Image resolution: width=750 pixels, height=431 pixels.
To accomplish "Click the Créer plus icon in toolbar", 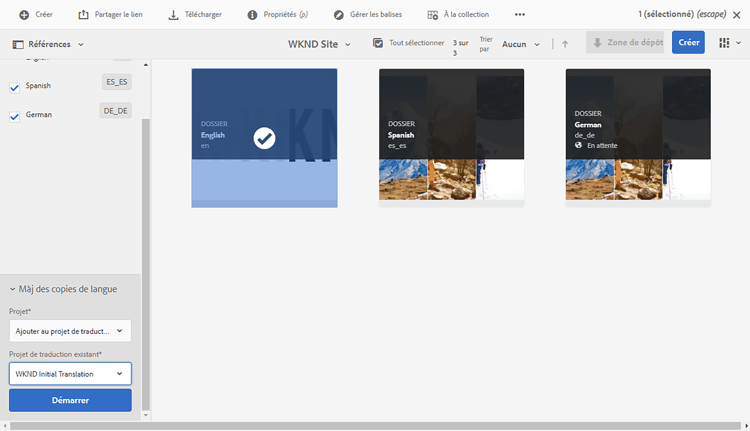I will [x=24, y=15].
